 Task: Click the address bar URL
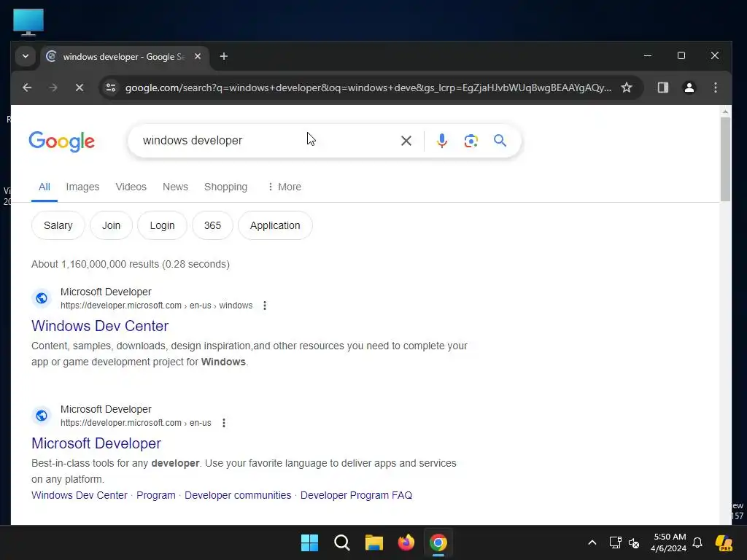(x=368, y=87)
